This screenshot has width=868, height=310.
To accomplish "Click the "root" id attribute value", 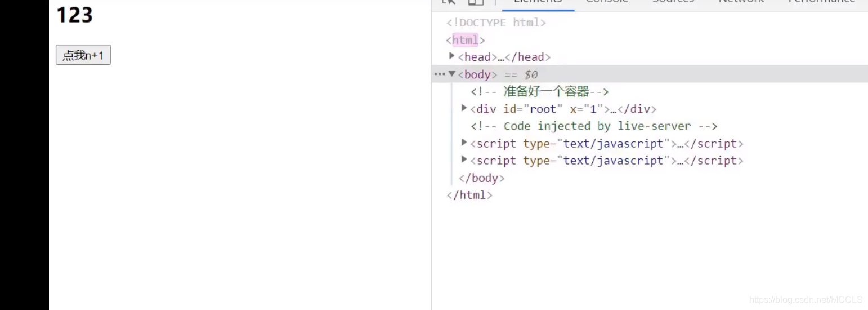I will (543, 109).
